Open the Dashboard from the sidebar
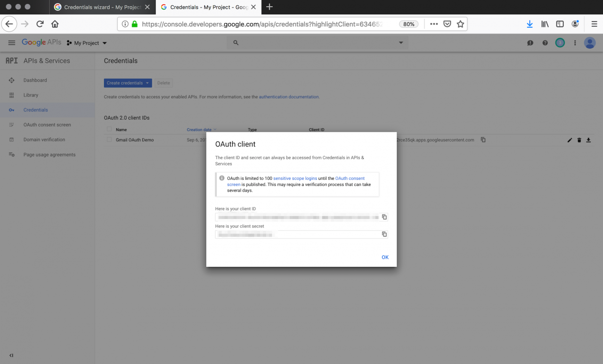Viewport: 603px width, 364px height. click(x=36, y=80)
